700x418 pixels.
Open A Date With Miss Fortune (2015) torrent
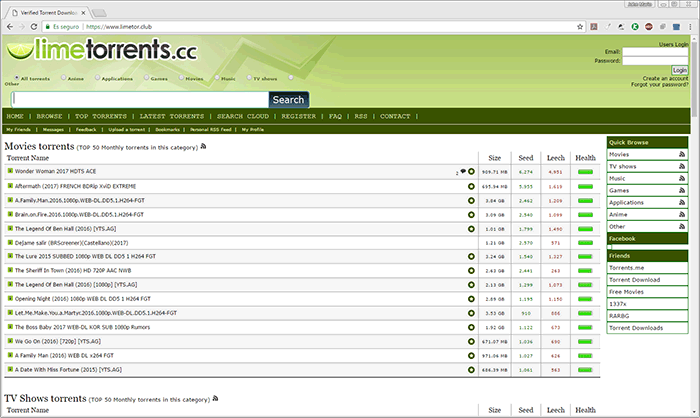coord(68,369)
